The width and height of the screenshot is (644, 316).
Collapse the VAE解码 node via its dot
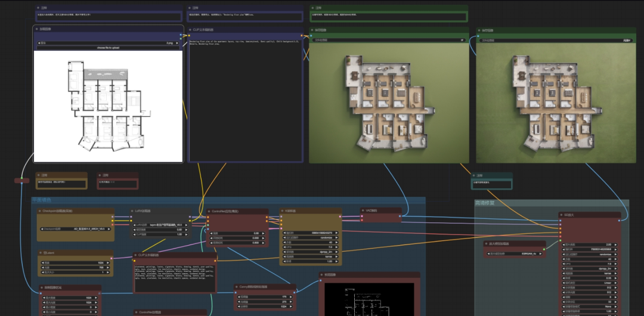point(363,210)
